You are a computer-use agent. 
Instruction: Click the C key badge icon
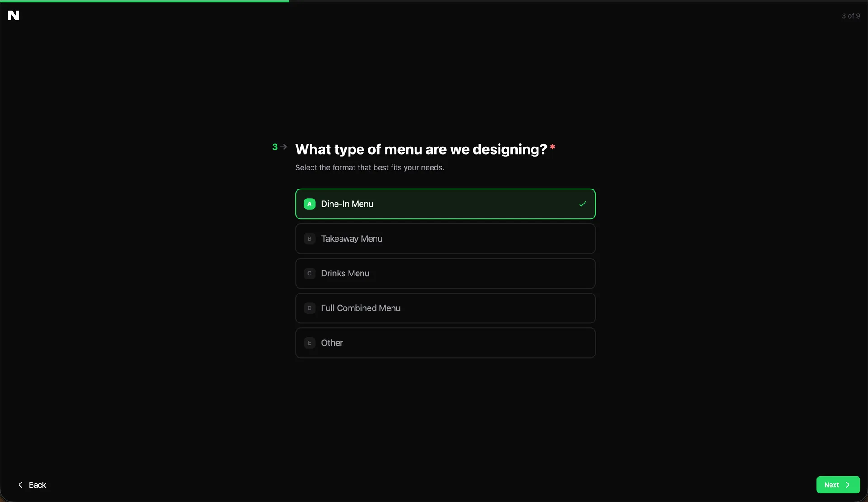click(309, 274)
